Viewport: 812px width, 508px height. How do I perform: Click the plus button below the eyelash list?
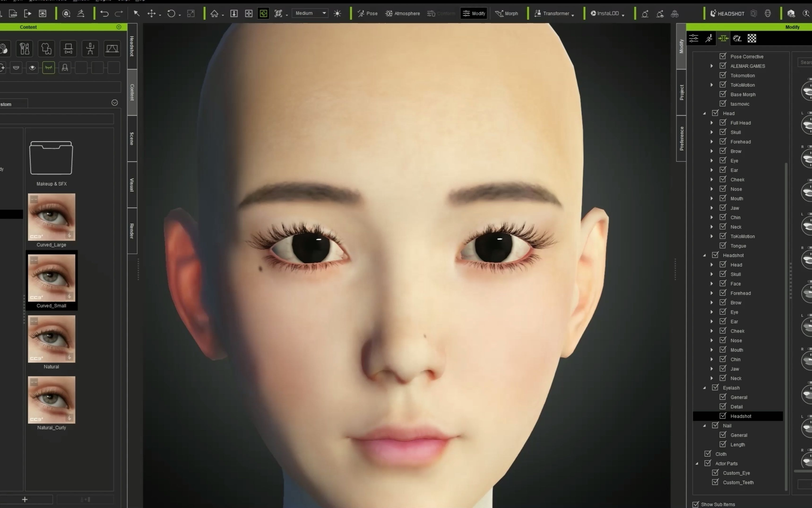pyautogui.click(x=25, y=499)
